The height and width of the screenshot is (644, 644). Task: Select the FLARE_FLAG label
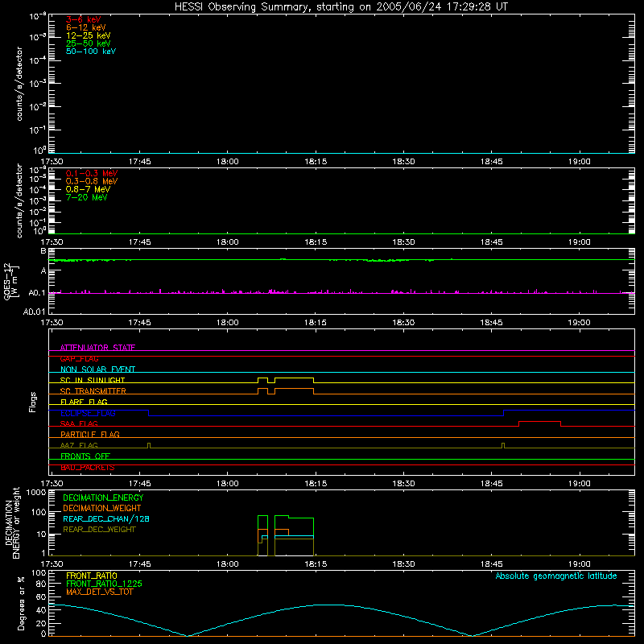click(x=84, y=402)
